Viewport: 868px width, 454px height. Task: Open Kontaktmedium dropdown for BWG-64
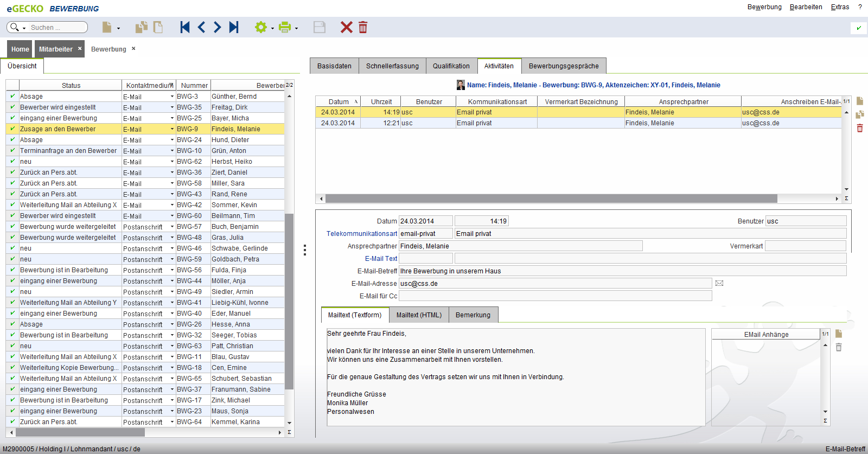(x=172, y=422)
